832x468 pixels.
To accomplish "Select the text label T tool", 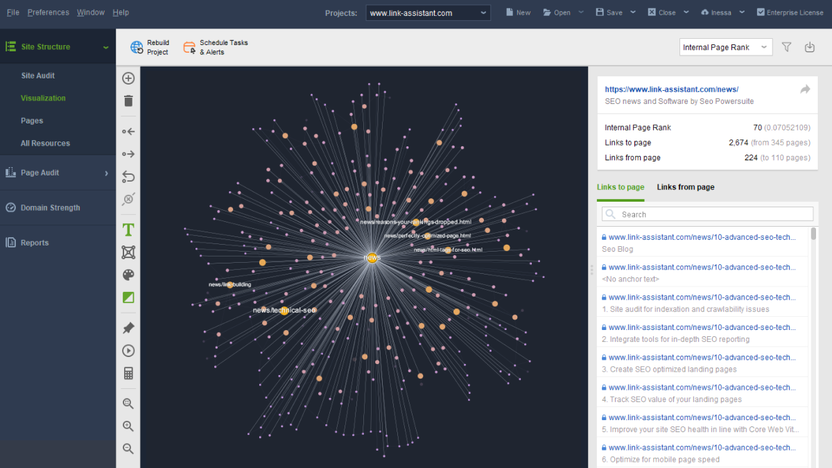I will pos(128,229).
